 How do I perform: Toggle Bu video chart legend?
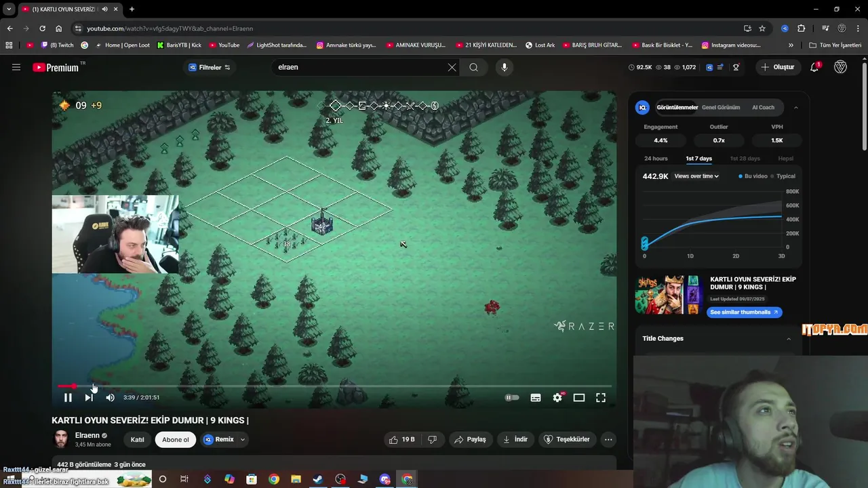point(753,176)
